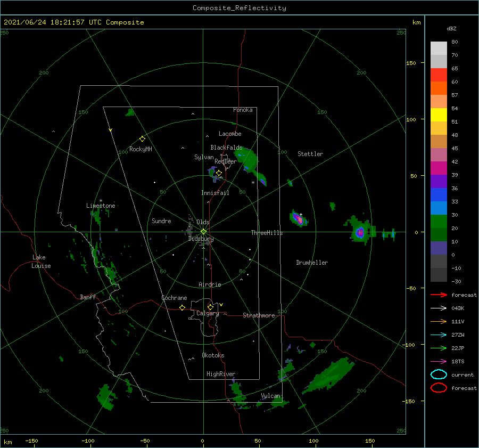Pick the yellow 51-54 dBZ swatch
This screenshot has height=448, width=479.
[x=439, y=115]
